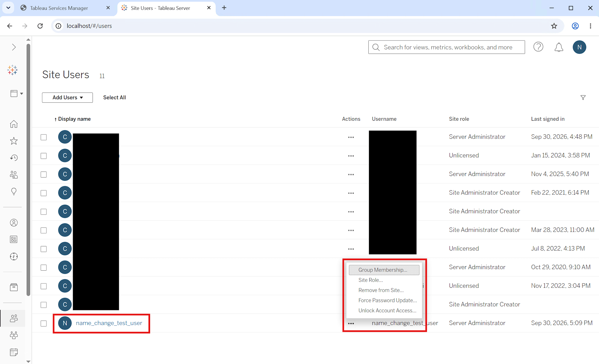
Task: Tick checkbox for user signed in Oct 29, 2020
Action: point(44,268)
